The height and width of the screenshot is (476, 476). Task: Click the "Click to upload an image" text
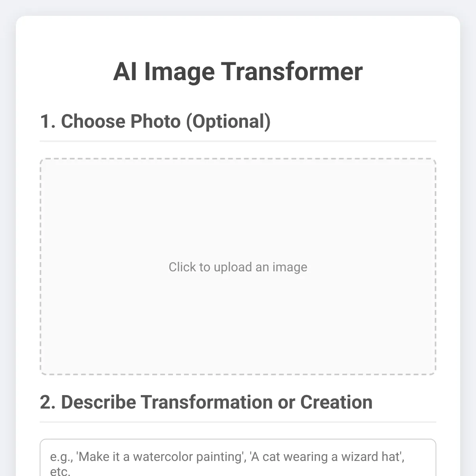click(x=238, y=267)
